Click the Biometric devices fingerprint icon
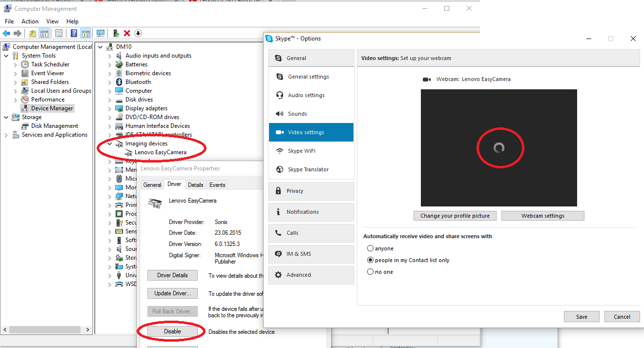644x348 pixels. [x=119, y=73]
